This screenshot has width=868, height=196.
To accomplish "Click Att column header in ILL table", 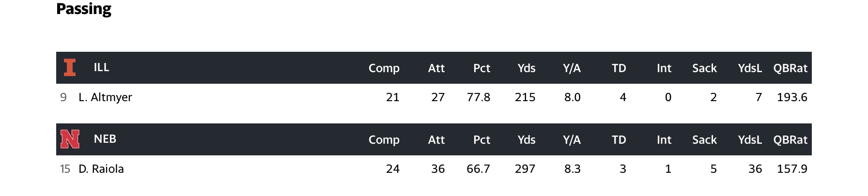I will 436,68.
